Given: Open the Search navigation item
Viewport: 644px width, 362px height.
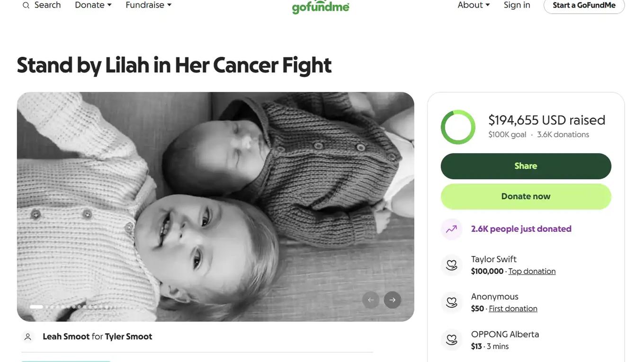Looking at the screenshot, I should point(47,5).
